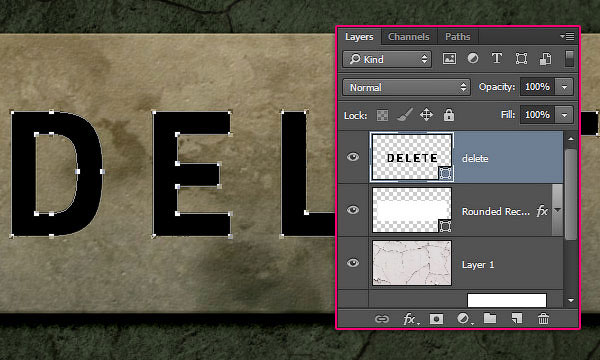
Task: Filter for smart objects icon
Action: pos(545,59)
